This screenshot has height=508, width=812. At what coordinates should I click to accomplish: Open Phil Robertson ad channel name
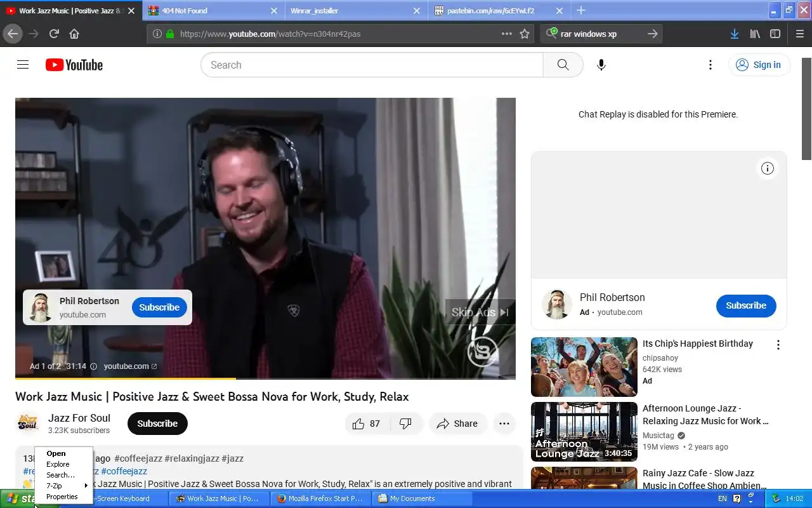tap(612, 297)
